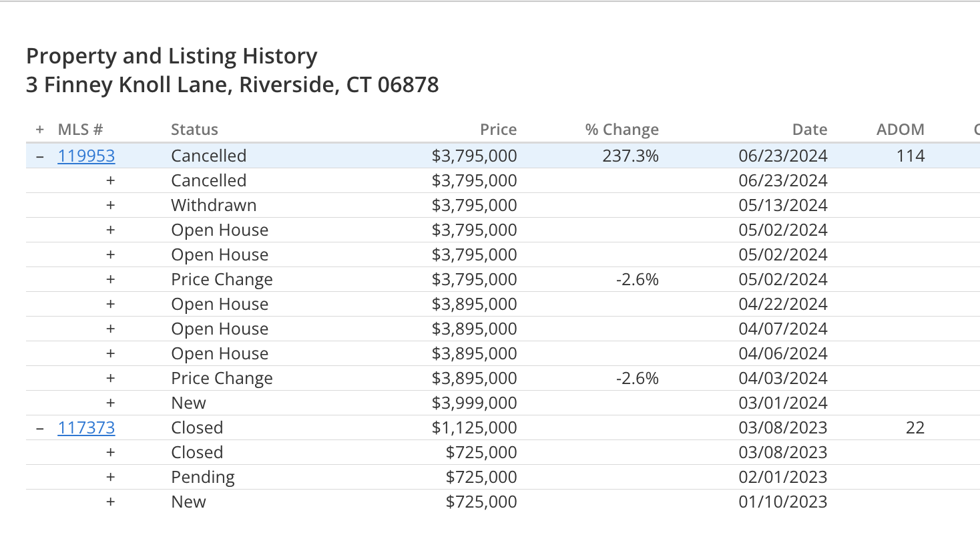Sort by the Date column header

[x=810, y=130]
